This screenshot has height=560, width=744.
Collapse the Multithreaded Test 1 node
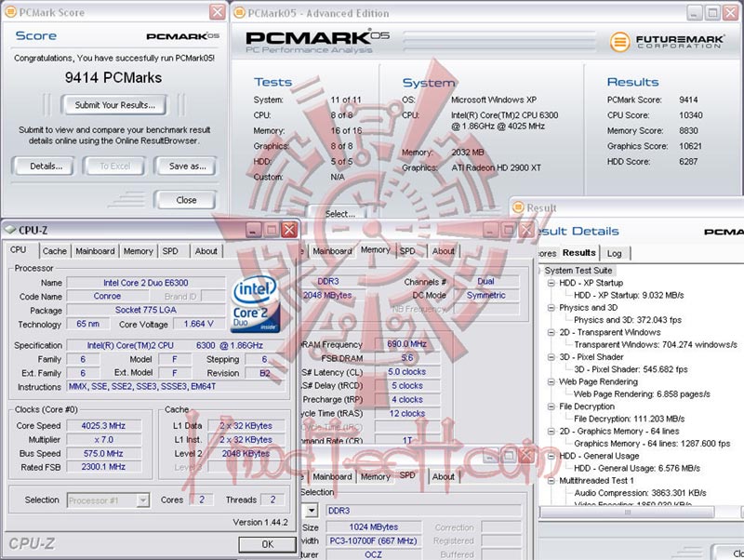(551, 480)
